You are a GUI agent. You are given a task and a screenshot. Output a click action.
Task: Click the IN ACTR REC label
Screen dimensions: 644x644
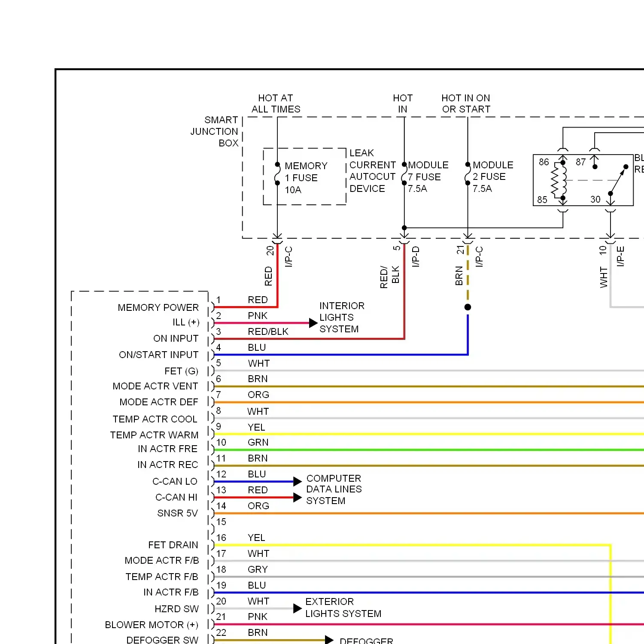pos(167,465)
